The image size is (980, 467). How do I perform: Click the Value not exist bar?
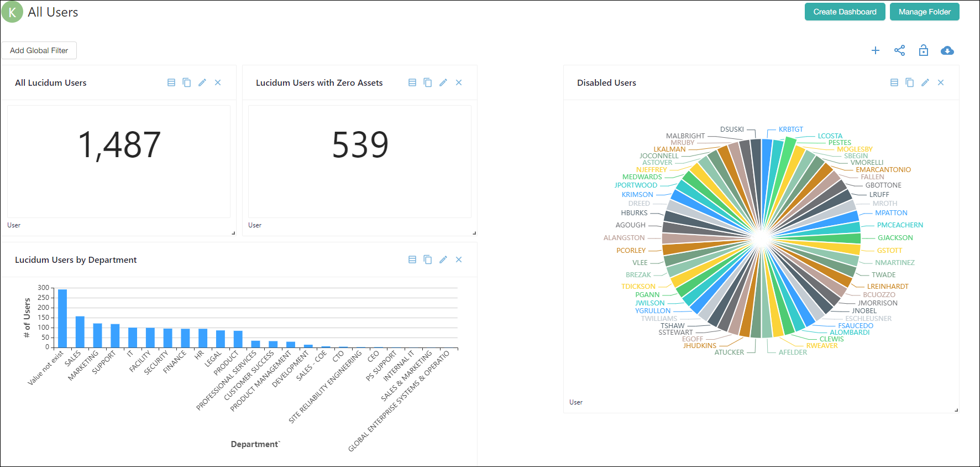[x=62, y=318]
